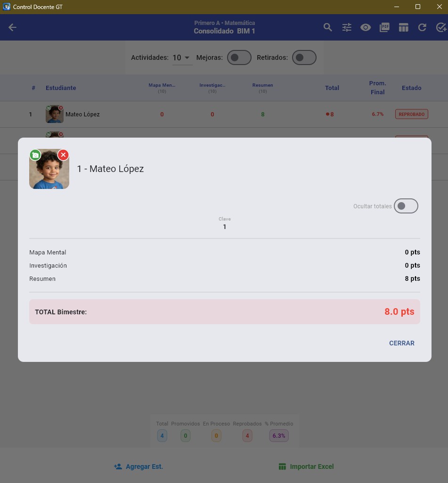Screen dimensions: 448x483
Task: Click the Estudiante column header
Action: click(x=61, y=88)
